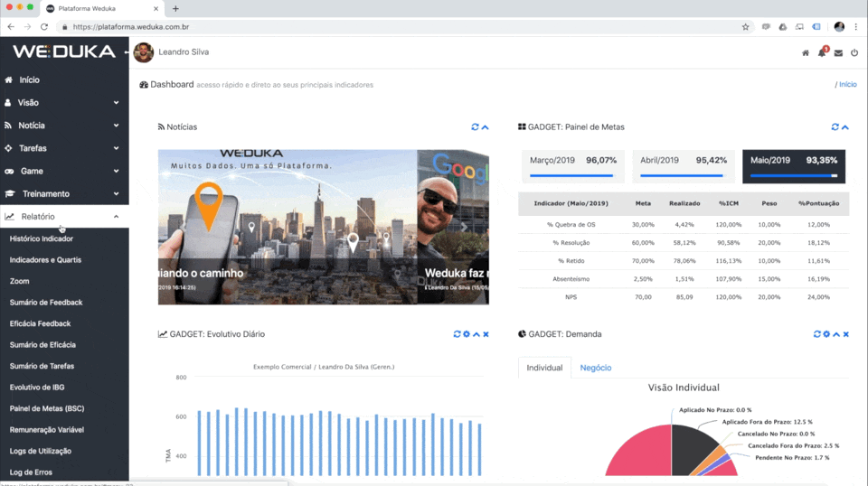Open Eficácia Feedback report

click(40, 323)
